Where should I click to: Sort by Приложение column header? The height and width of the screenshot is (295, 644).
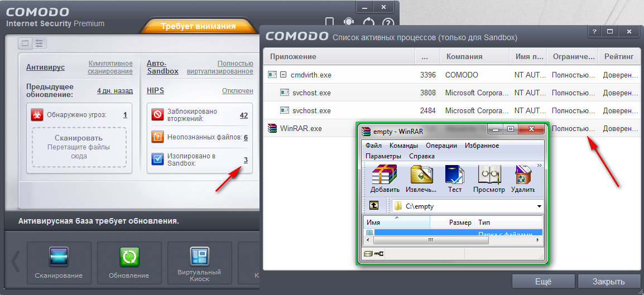coord(339,57)
